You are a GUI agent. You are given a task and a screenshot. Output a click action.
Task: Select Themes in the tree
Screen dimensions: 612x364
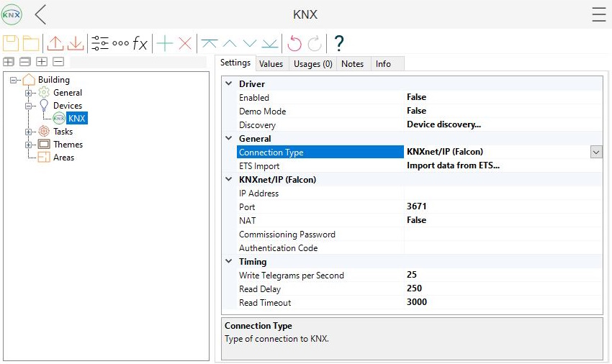tap(68, 145)
